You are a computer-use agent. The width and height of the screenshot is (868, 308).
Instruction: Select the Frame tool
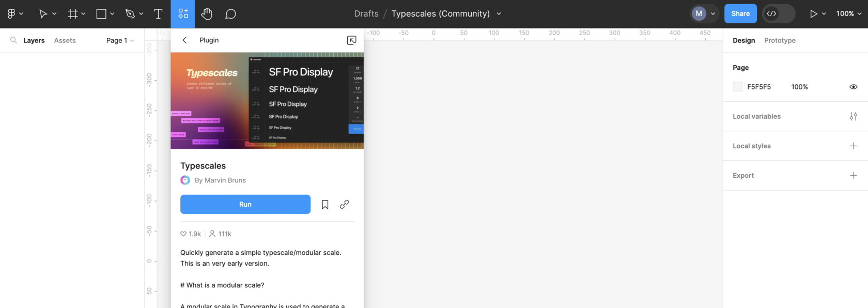pos(73,14)
